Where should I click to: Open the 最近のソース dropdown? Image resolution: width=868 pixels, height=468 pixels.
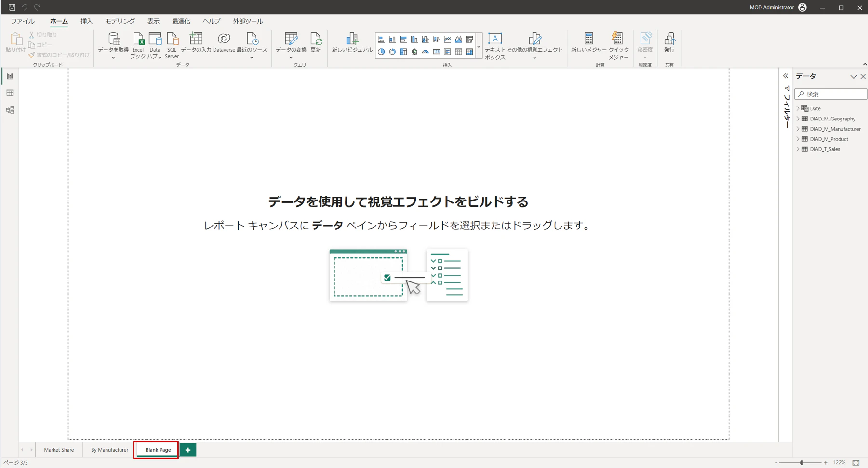252,58
